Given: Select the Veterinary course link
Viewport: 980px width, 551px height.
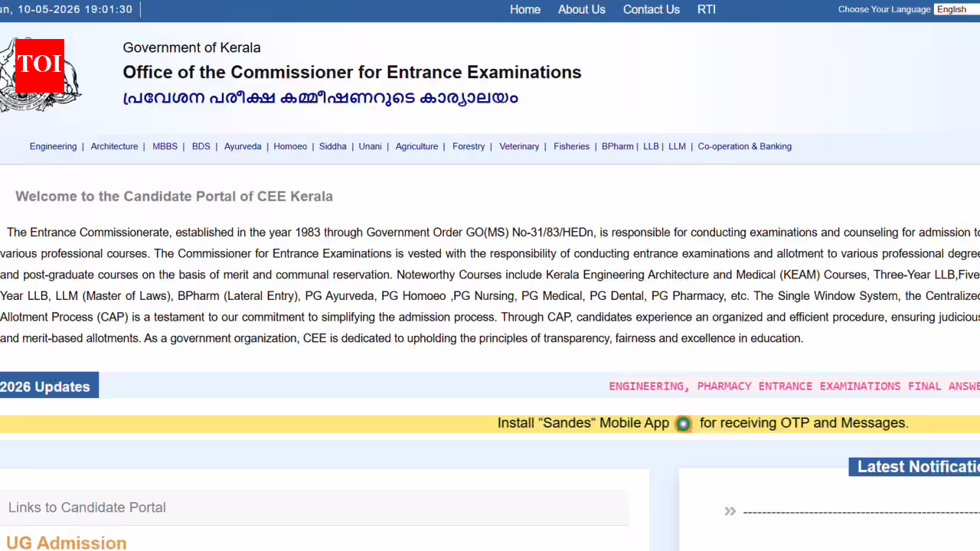Looking at the screenshot, I should [519, 146].
